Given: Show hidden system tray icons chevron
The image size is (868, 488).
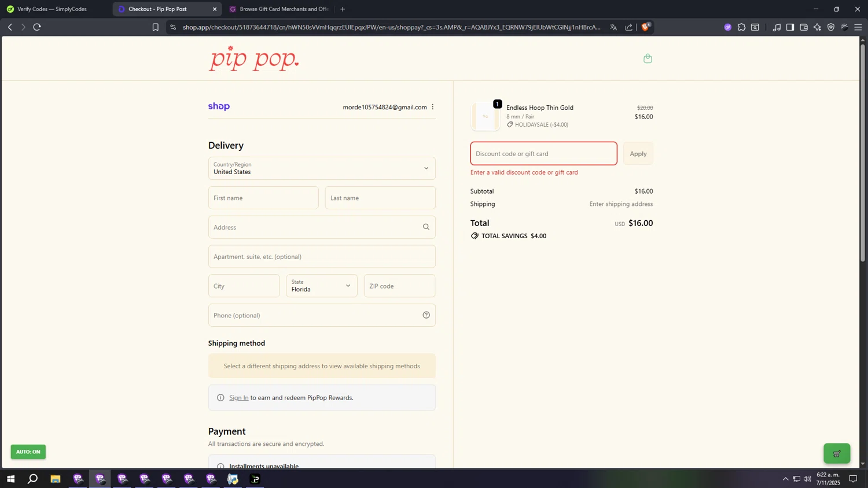Looking at the screenshot, I should [785, 479].
